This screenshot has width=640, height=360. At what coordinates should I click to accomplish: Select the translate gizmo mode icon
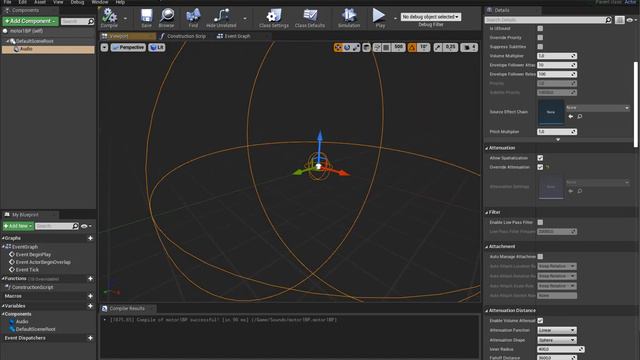(x=338, y=47)
